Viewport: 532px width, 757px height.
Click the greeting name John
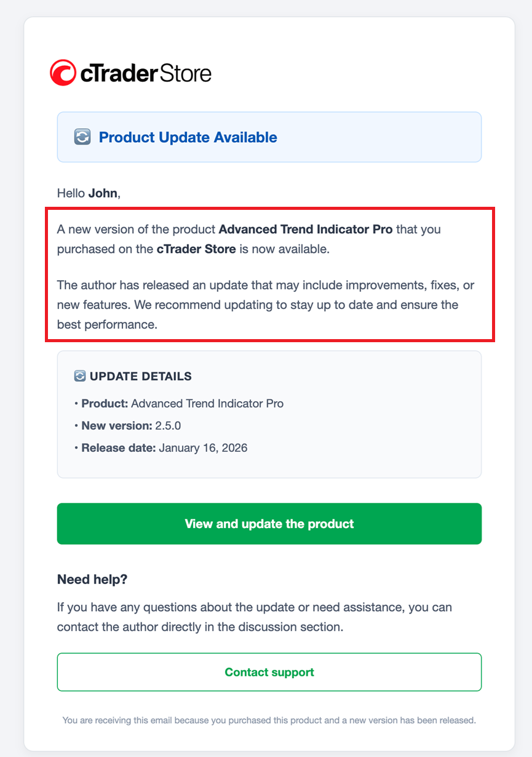coord(103,193)
